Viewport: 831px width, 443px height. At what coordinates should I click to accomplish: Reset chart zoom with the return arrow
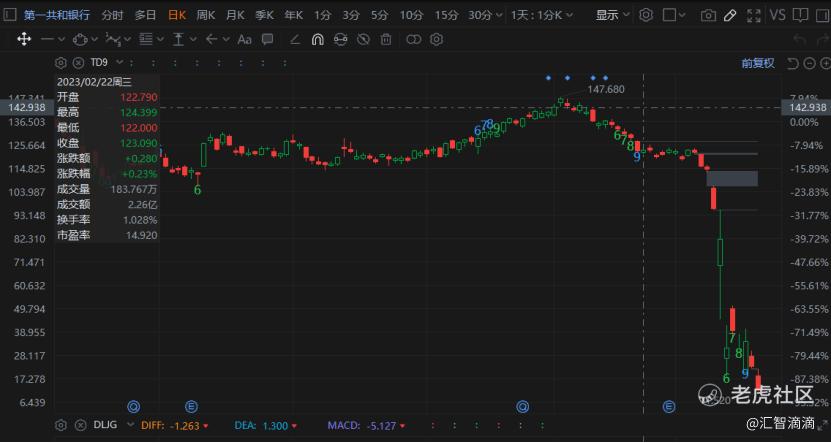tap(793, 64)
